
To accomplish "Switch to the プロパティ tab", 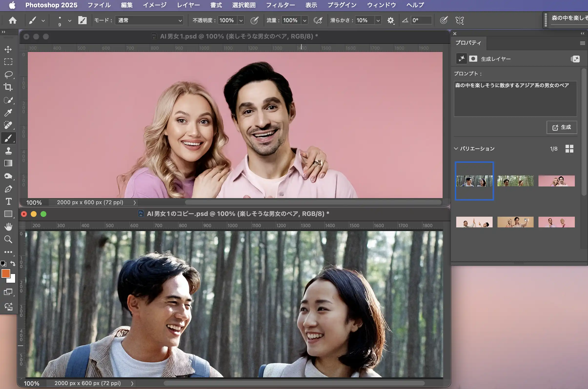I will 468,43.
